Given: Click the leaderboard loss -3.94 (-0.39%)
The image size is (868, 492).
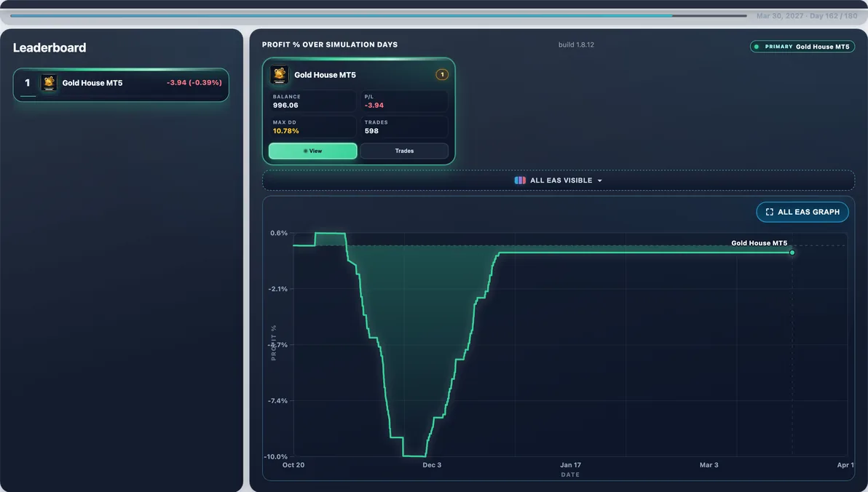Looking at the screenshot, I should click(x=194, y=82).
